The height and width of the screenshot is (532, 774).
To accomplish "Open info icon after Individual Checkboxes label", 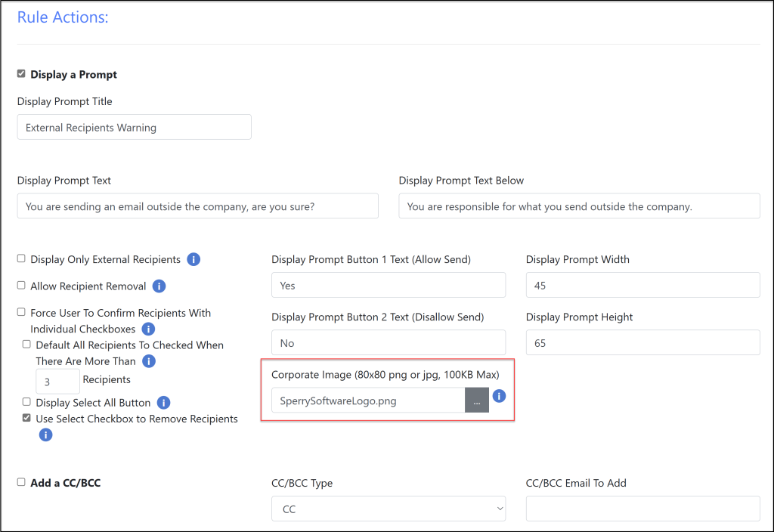I will (x=148, y=329).
